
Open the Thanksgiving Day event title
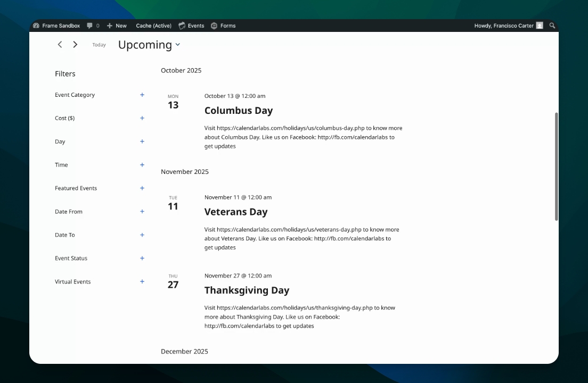point(247,290)
